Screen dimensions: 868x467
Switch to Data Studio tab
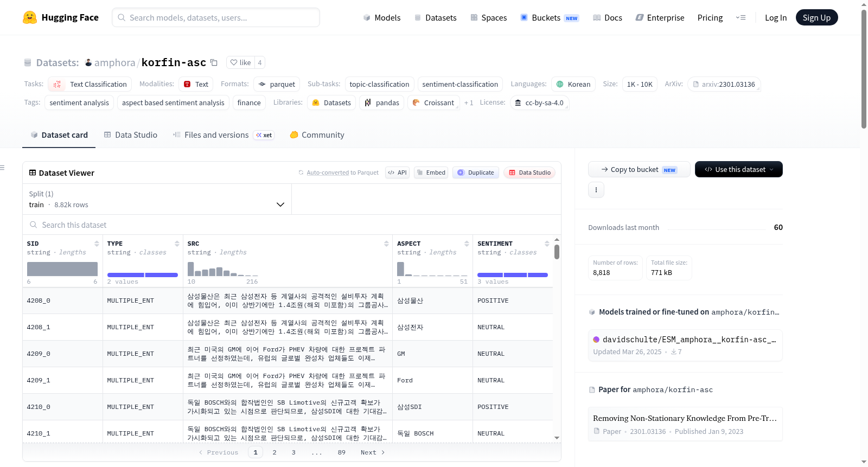[131, 135]
